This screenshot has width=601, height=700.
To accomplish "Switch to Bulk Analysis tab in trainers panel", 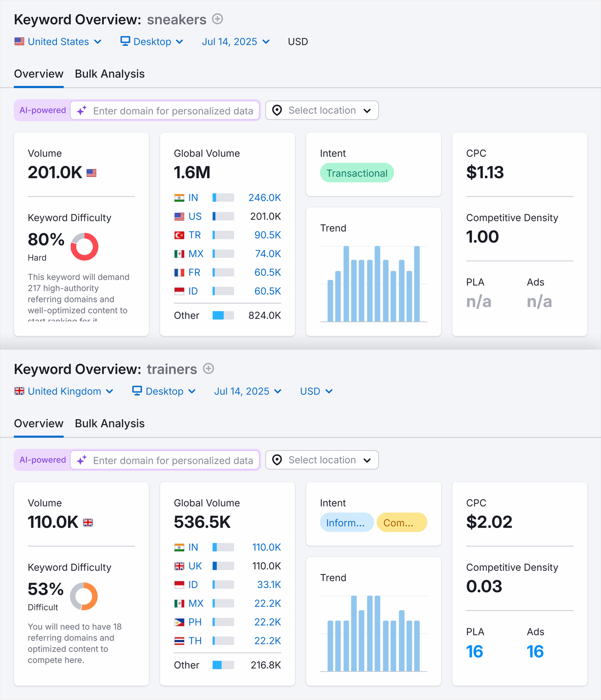I will 110,423.
